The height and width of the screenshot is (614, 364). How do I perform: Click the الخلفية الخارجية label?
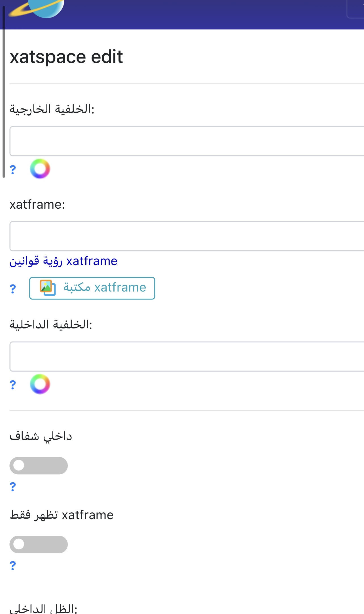pos(52,109)
